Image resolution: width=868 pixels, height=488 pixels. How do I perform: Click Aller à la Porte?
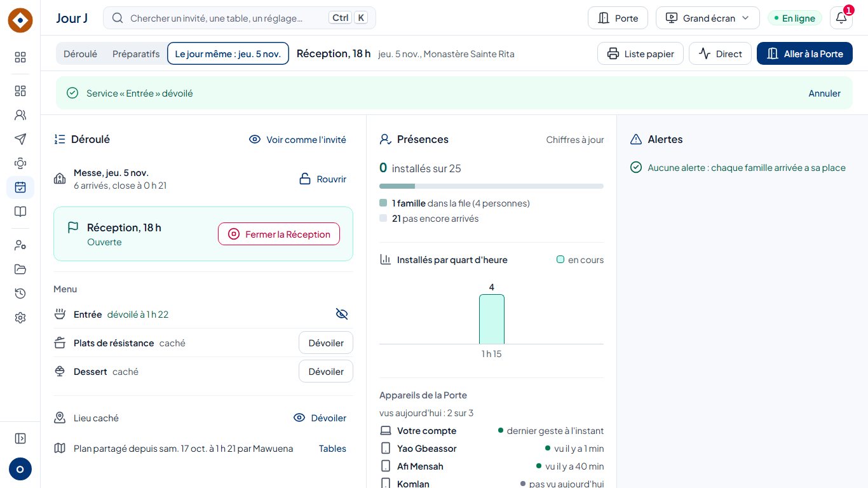[804, 54]
